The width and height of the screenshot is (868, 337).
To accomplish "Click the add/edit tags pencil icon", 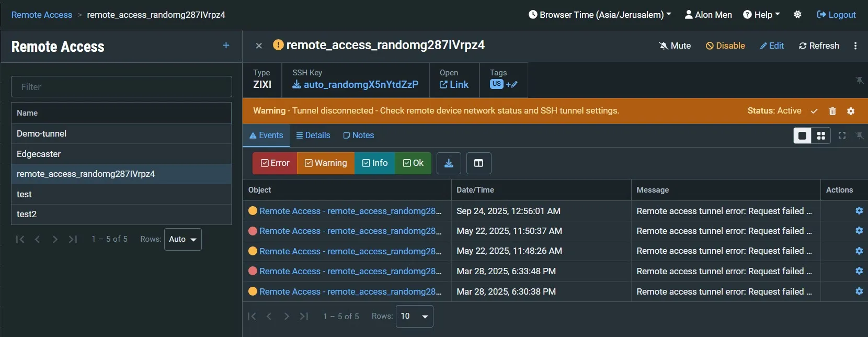I will pyautogui.click(x=512, y=84).
